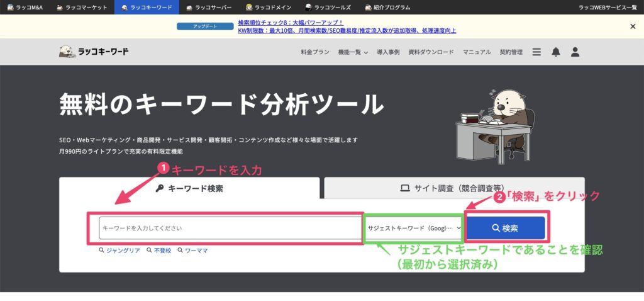Open the hamburger menu icon
The image size is (644, 301).
(x=536, y=52)
